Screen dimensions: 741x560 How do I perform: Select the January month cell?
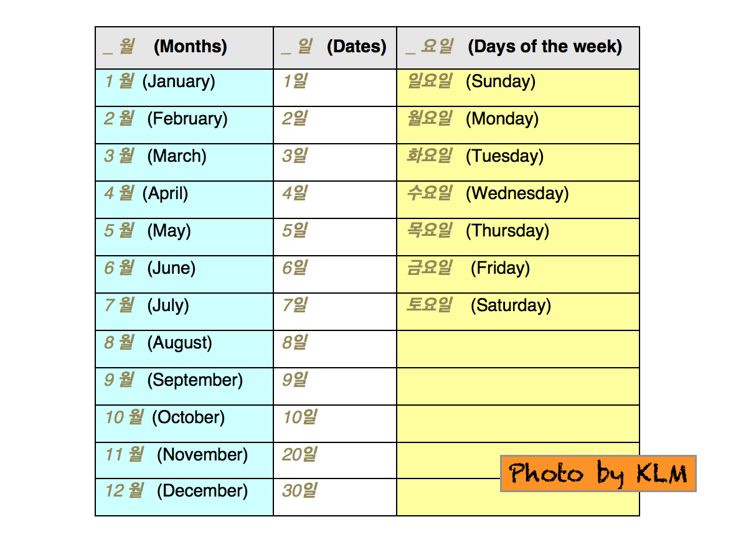pyautogui.click(x=184, y=87)
